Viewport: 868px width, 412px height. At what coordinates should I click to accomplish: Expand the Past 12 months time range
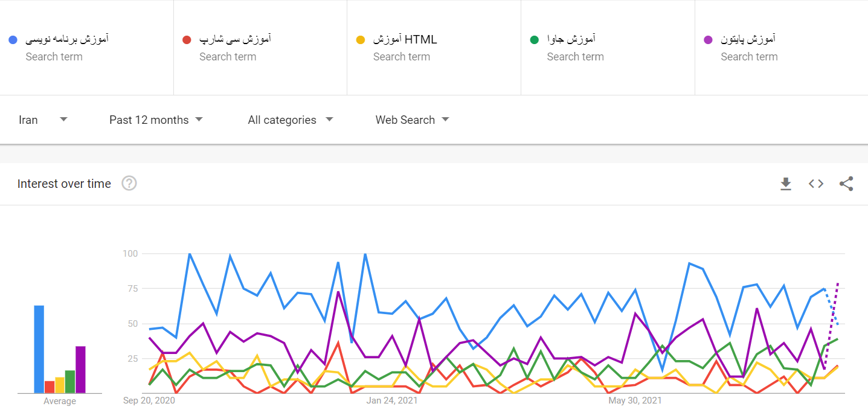(x=155, y=120)
